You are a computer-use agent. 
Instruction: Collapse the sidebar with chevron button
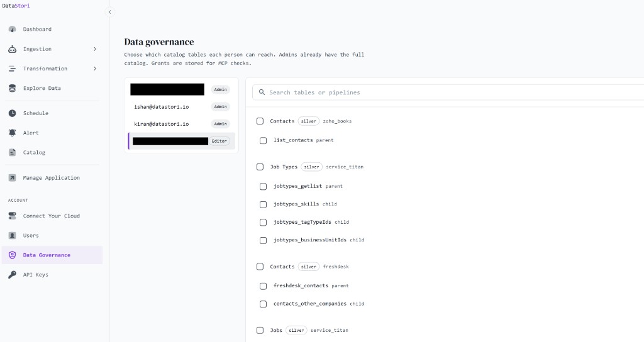click(109, 12)
